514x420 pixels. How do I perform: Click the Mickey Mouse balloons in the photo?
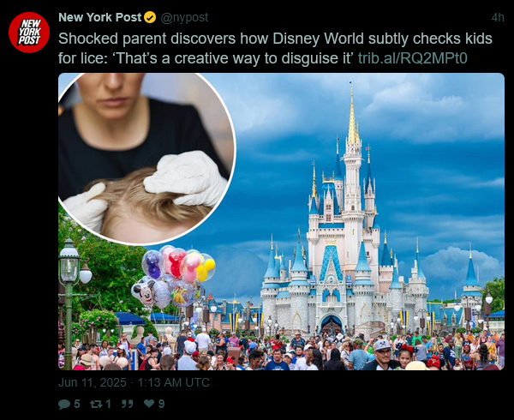pos(173,276)
